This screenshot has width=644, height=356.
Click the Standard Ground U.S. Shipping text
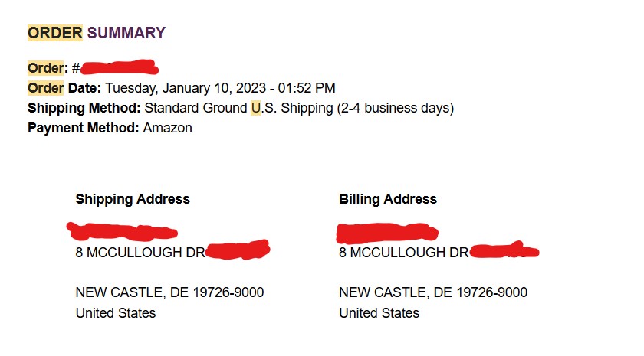(x=238, y=108)
